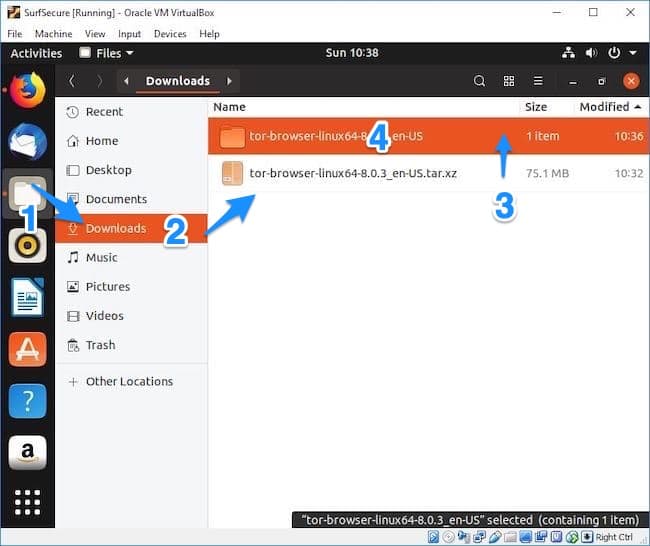This screenshot has height=546, width=650.
Task: Show Applications grid at dock bottom
Action: point(27,502)
